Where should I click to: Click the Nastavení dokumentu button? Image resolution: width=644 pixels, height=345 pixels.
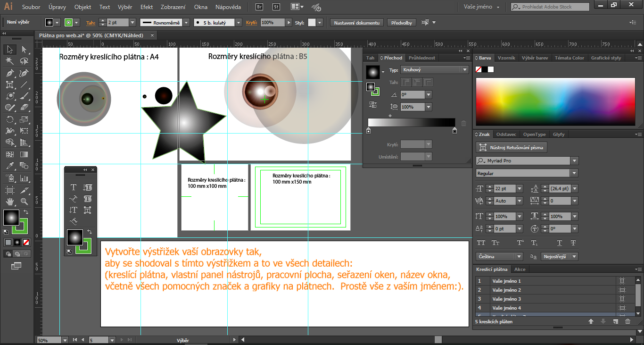[x=357, y=23]
